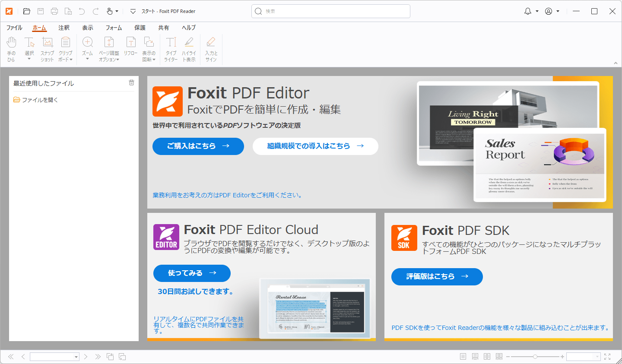
Task: Click the Foxit logo icon in title bar
Action: 9,11
